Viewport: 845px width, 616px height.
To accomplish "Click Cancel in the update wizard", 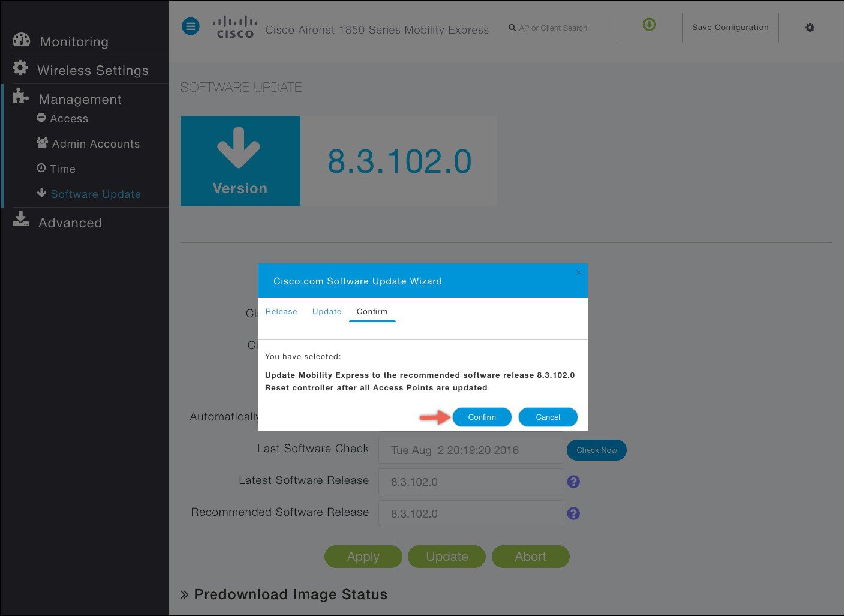I will (x=548, y=417).
